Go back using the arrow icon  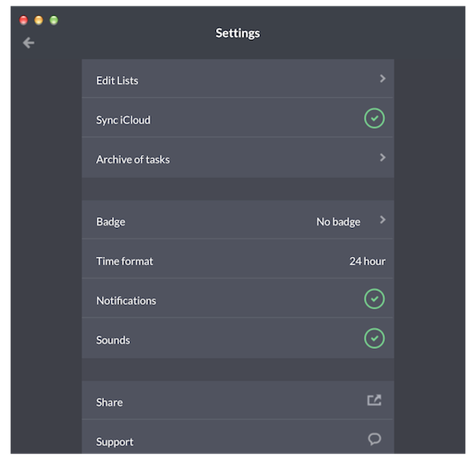point(28,42)
